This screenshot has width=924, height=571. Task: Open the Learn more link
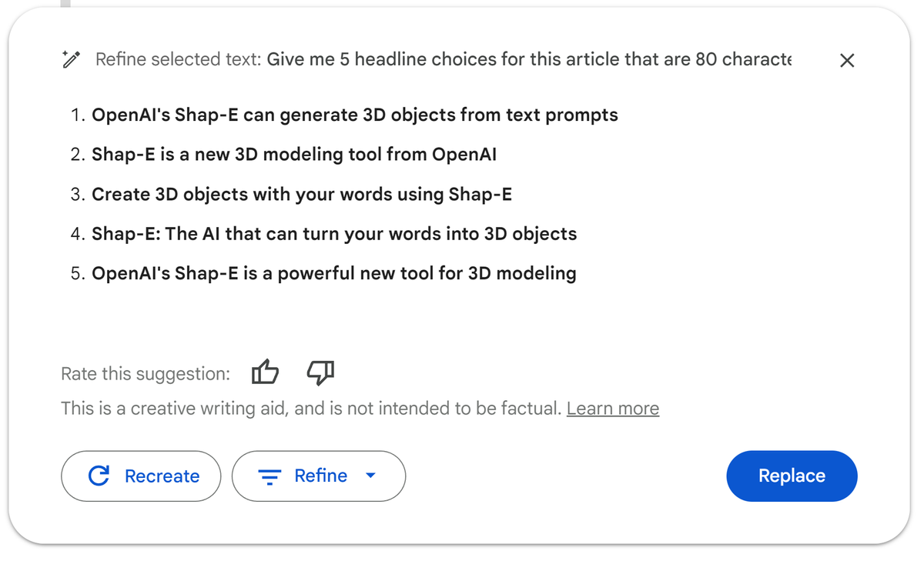point(613,408)
